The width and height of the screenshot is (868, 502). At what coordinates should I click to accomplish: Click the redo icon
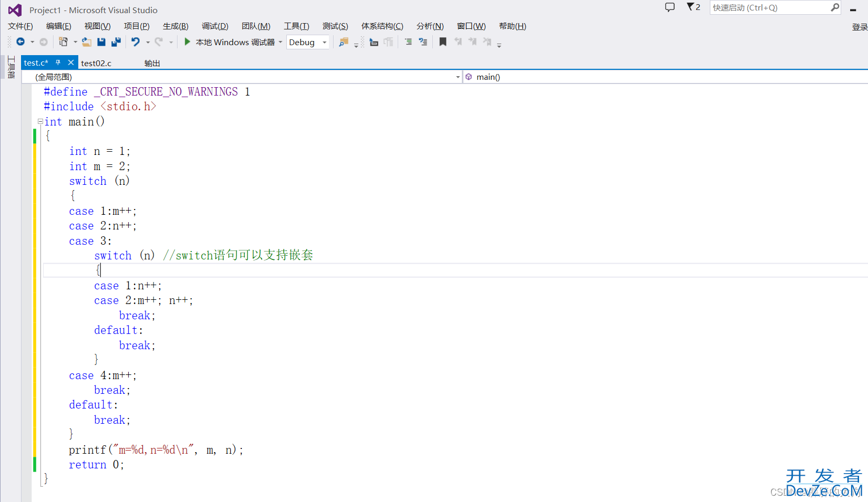[159, 42]
